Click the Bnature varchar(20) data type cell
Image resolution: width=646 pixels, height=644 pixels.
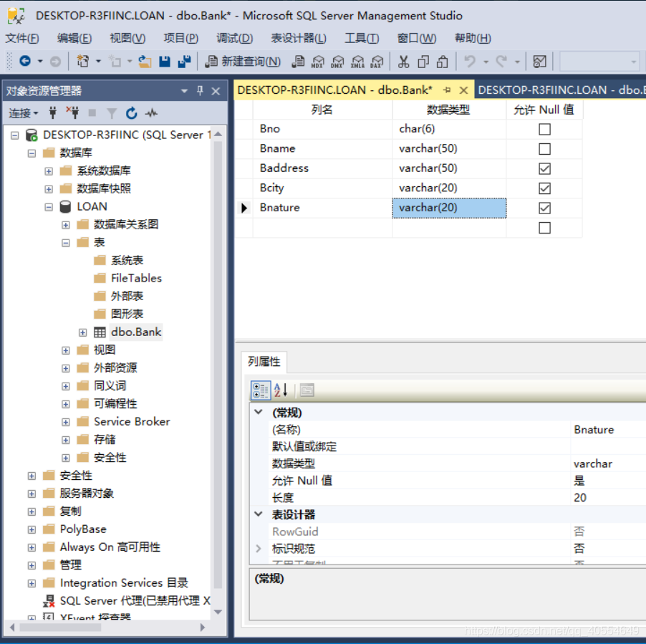pos(449,208)
